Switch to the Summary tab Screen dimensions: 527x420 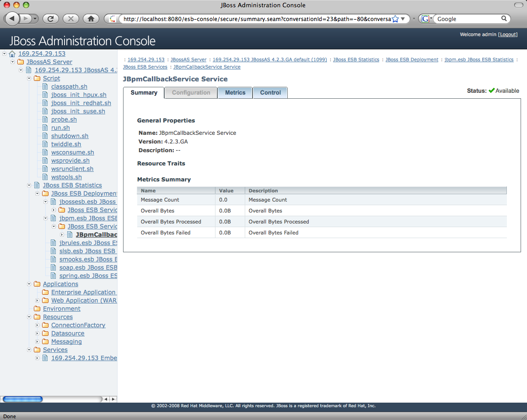[144, 93]
